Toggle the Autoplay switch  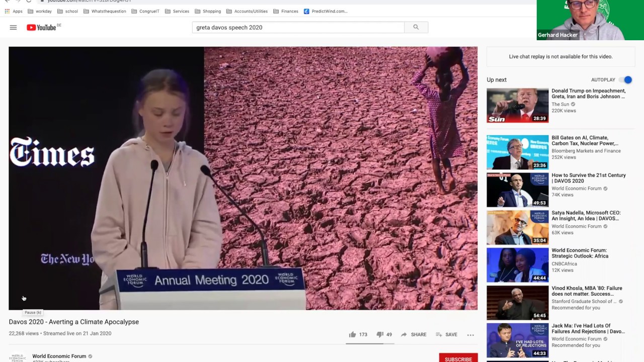pyautogui.click(x=625, y=80)
